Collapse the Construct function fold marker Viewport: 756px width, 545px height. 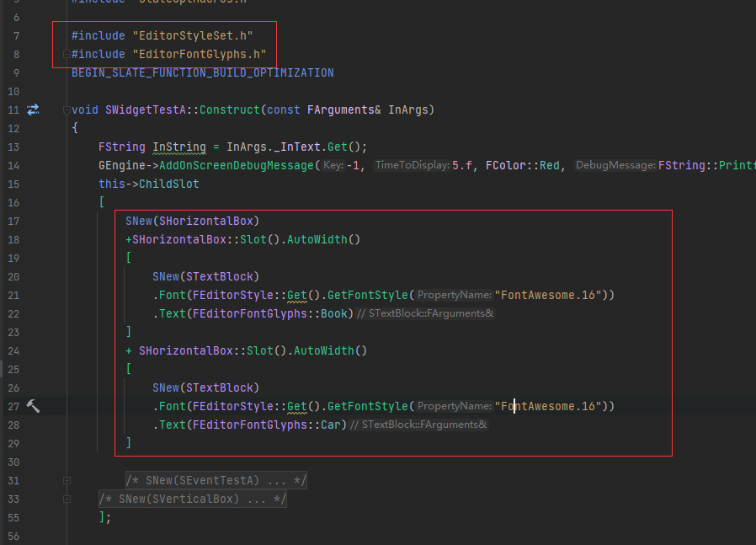tap(67, 110)
